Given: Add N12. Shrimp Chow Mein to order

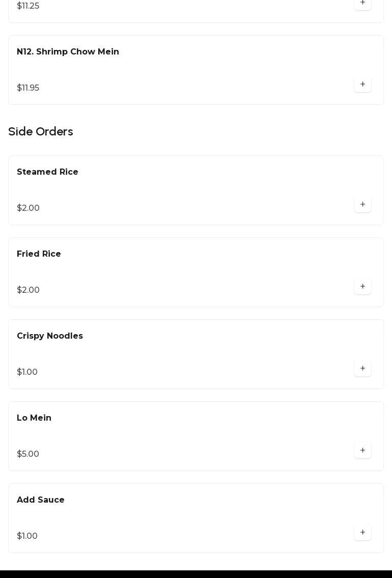Looking at the screenshot, I should point(362,84).
